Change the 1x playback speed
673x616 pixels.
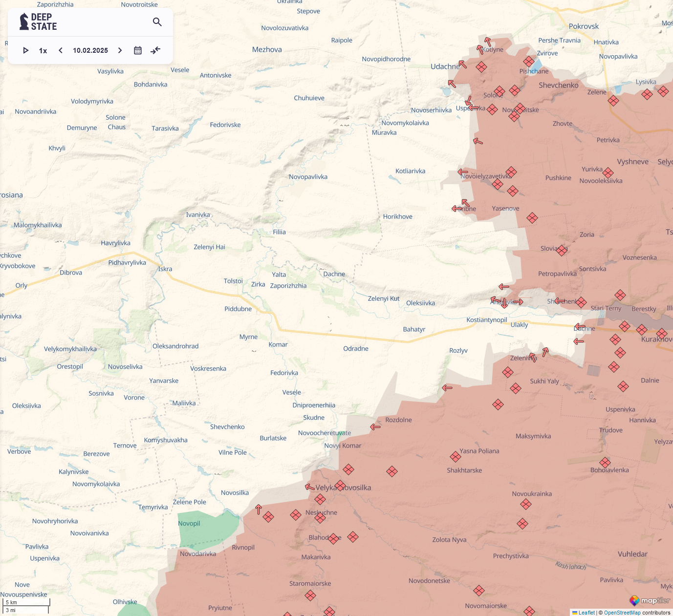tap(43, 50)
